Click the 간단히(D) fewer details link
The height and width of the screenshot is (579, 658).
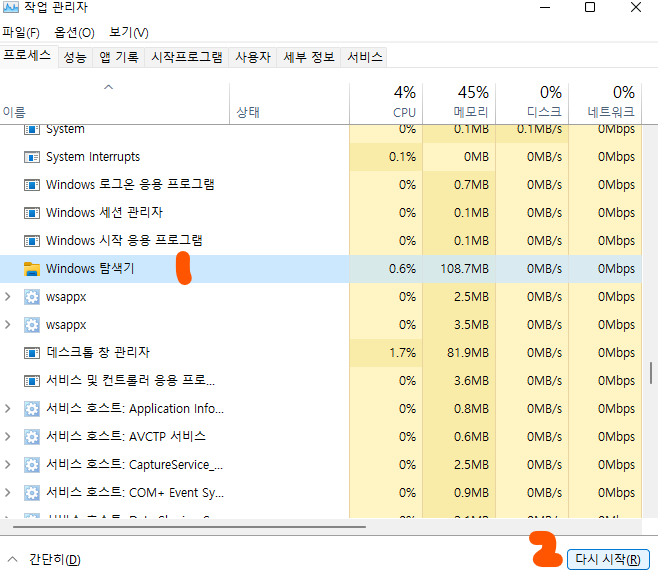(55, 560)
